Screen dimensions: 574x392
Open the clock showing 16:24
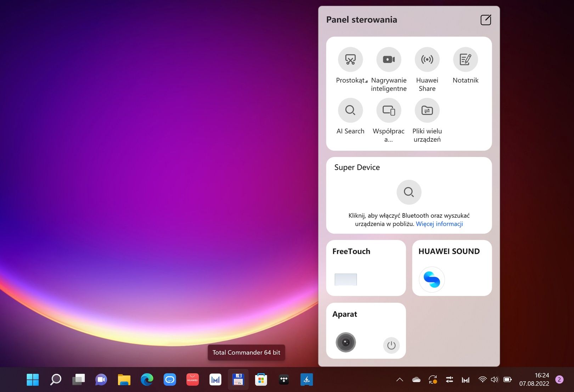(x=534, y=379)
